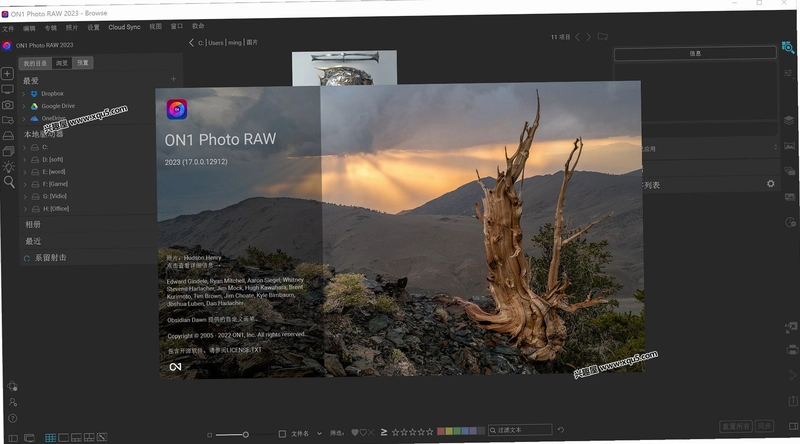Open the 文件 menu
This screenshot has height=444, width=800.
point(8,29)
